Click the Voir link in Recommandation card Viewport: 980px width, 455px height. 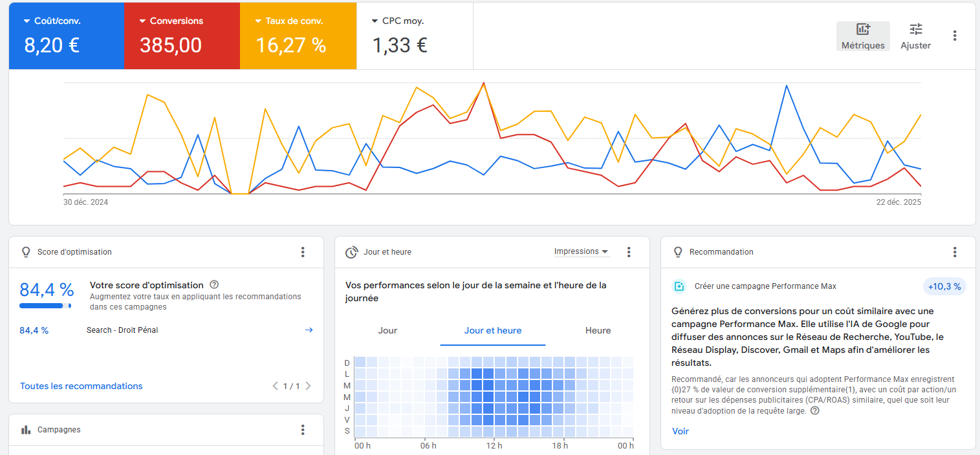[x=681, y=431]
